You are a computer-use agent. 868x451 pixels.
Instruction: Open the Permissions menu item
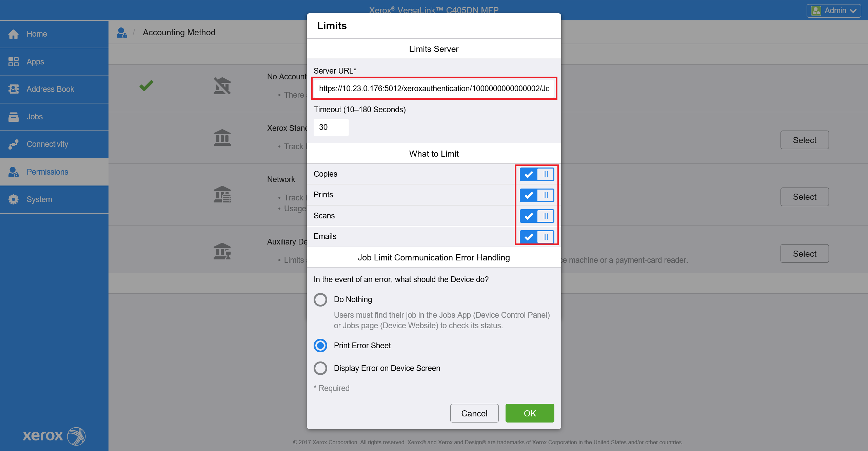click(x=47, y=172)
